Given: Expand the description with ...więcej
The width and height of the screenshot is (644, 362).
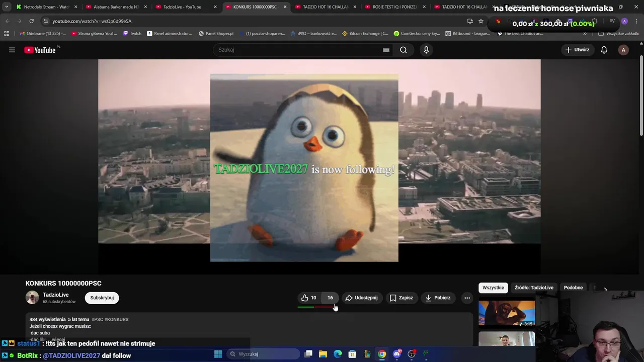Looking at the screenshot, I should [58, 340].
